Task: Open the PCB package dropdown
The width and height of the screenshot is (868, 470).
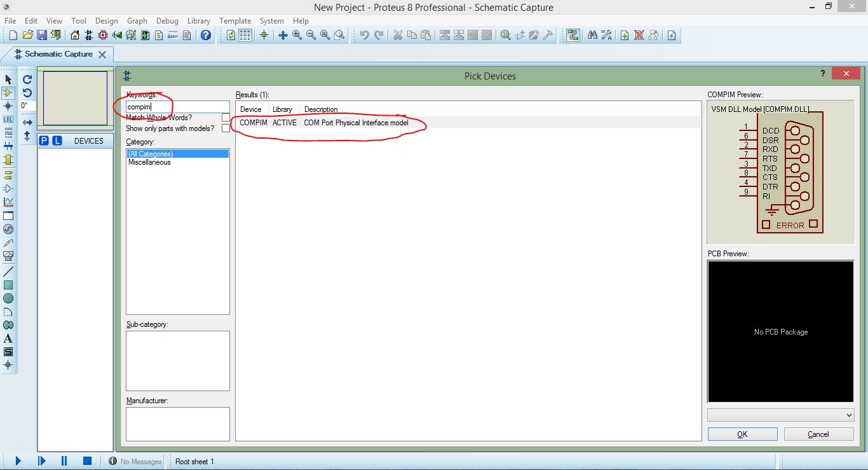Action: coord(780,415)
